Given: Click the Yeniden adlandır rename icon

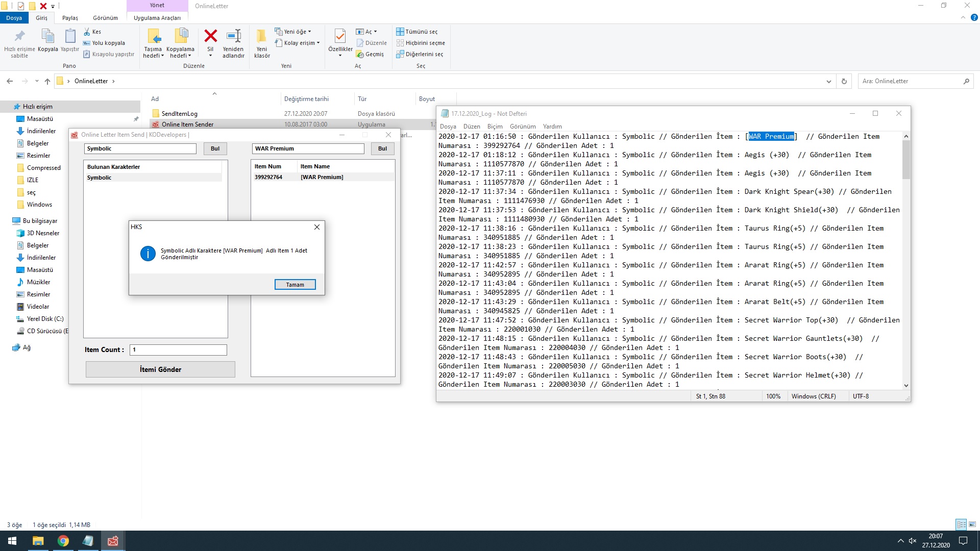Looking at the screenshot, I should (233, 37).
